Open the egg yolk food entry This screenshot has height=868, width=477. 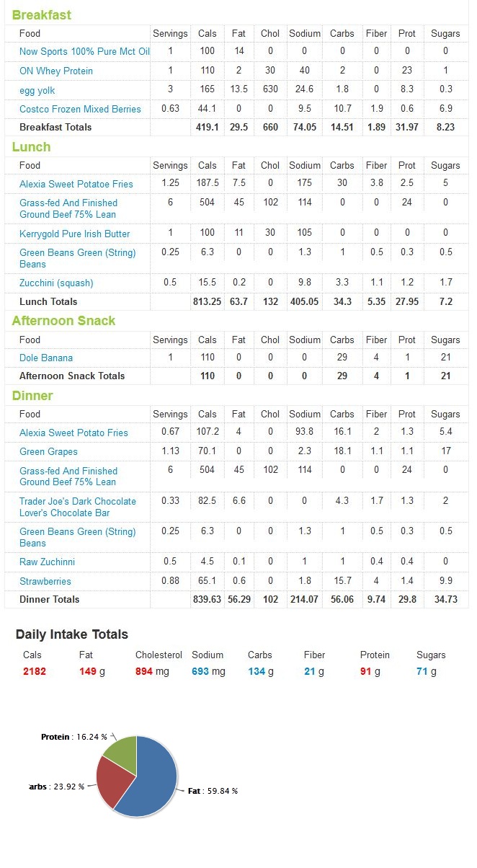click(x=37, y=90)
